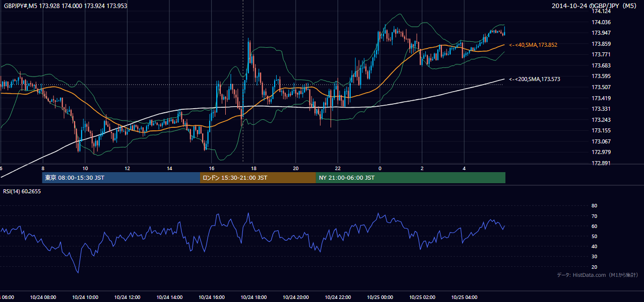644x302 pixels.
Task: Click price axis label 173.947
Action: [601, 33]
